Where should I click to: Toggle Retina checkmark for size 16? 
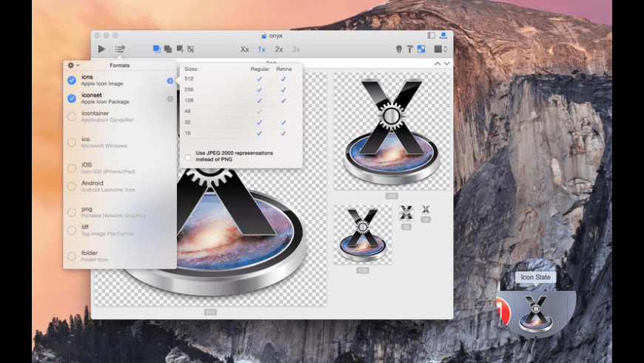284,133
